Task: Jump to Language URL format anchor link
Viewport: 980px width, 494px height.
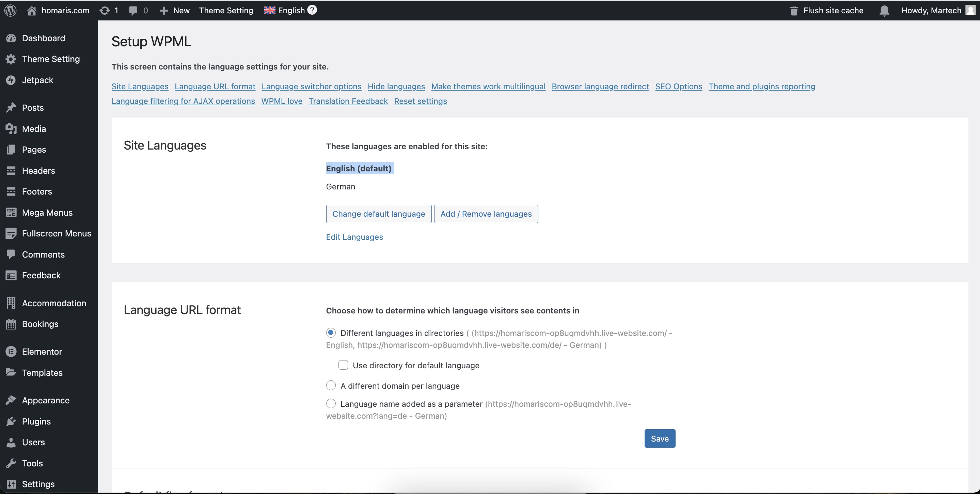Action: (x=215, y=87)
